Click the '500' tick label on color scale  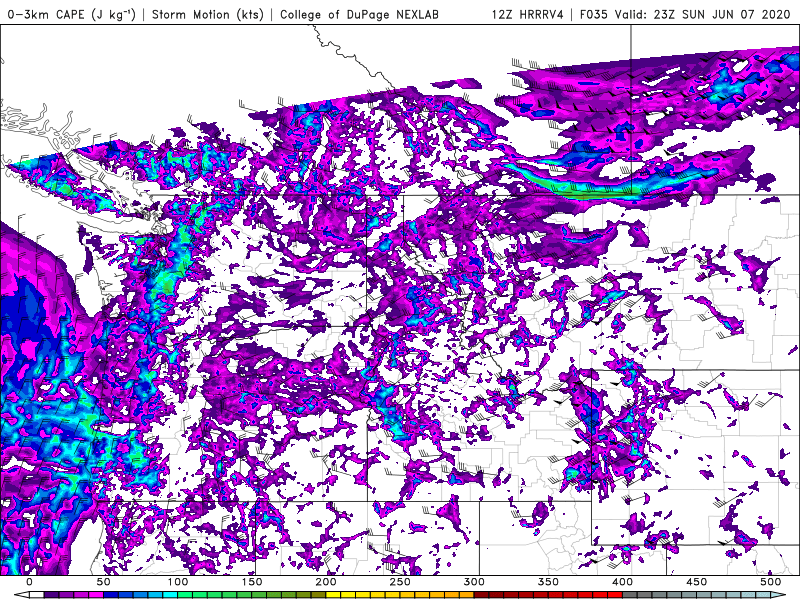771,582
